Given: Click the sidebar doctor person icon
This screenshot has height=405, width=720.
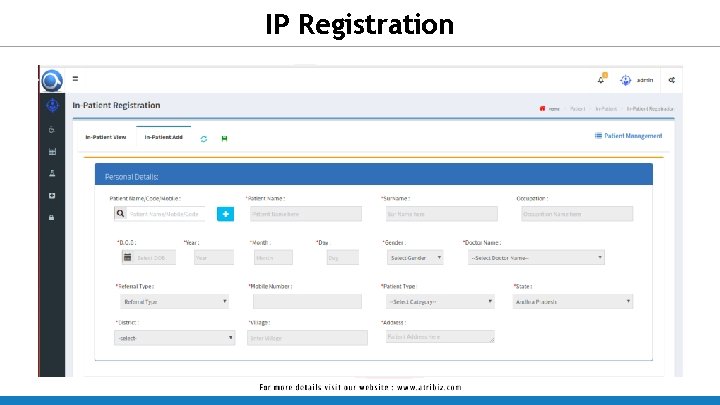Looking at the screenshot, I should click(52, 173).
